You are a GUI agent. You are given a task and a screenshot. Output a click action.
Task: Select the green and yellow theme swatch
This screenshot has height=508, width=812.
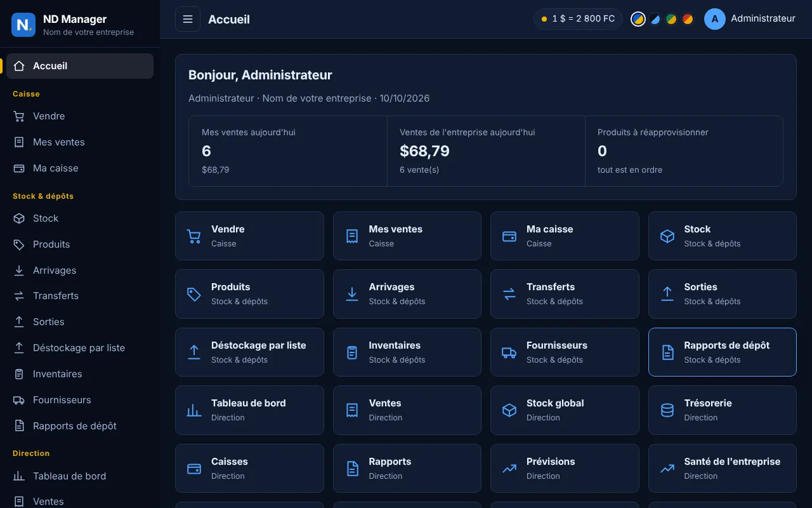671,19
